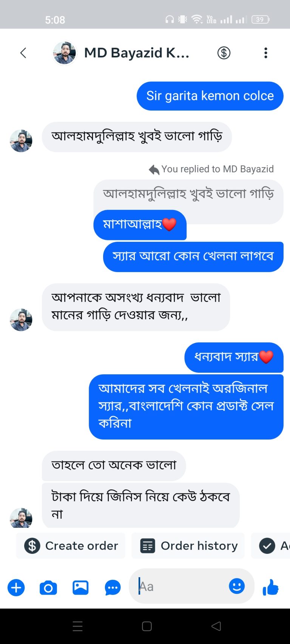Tap the back arrow in header

tap(23, 53)
